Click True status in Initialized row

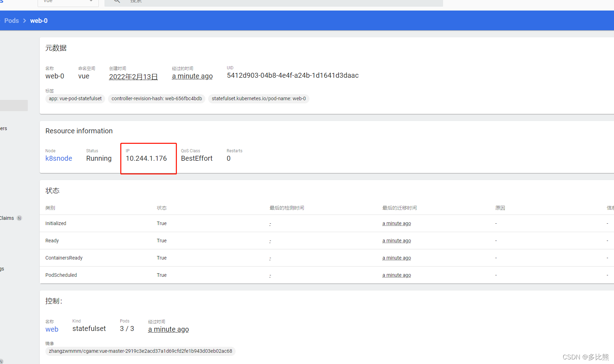(x=162, y=223)
